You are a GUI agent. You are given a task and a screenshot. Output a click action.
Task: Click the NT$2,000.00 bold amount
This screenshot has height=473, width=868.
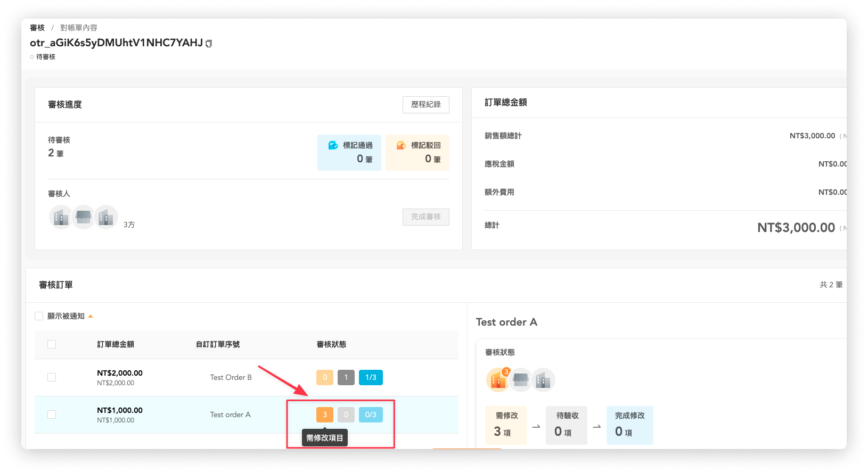coord(120,373)
